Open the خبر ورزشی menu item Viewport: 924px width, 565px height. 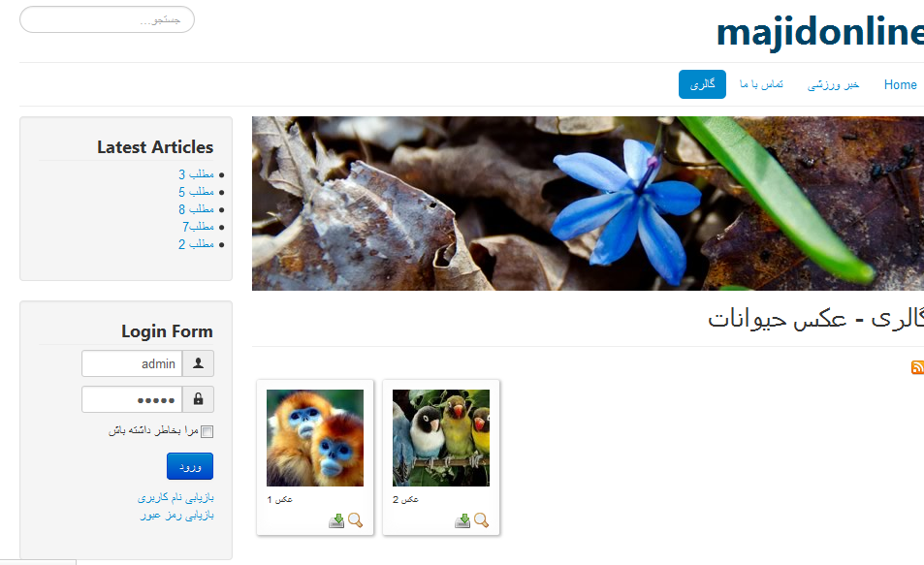[833, 85]
